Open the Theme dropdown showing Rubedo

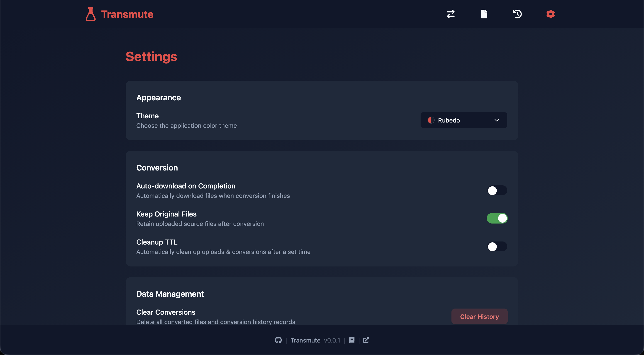coord(464,120)
